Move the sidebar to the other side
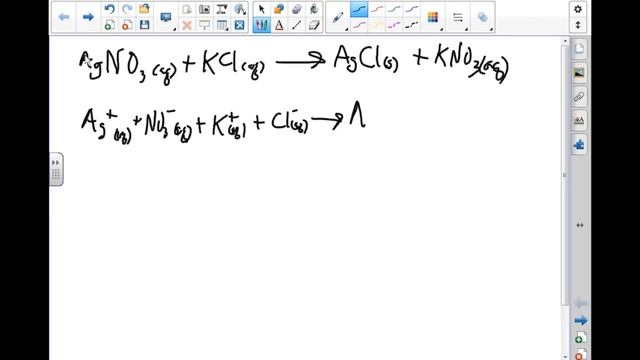Image resolution: width=640 pixels, height=360 pixels. [x=580, y=225]
